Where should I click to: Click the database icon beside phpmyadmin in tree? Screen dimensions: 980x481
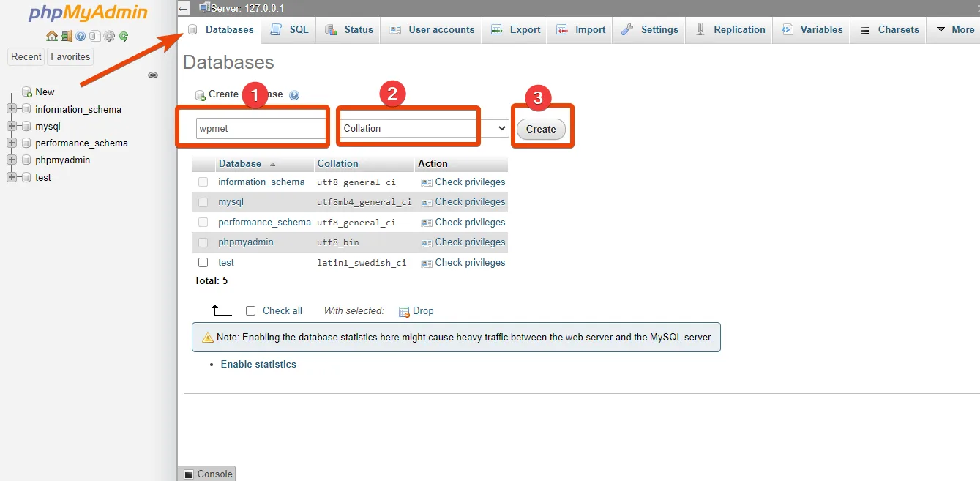point(26,160)
